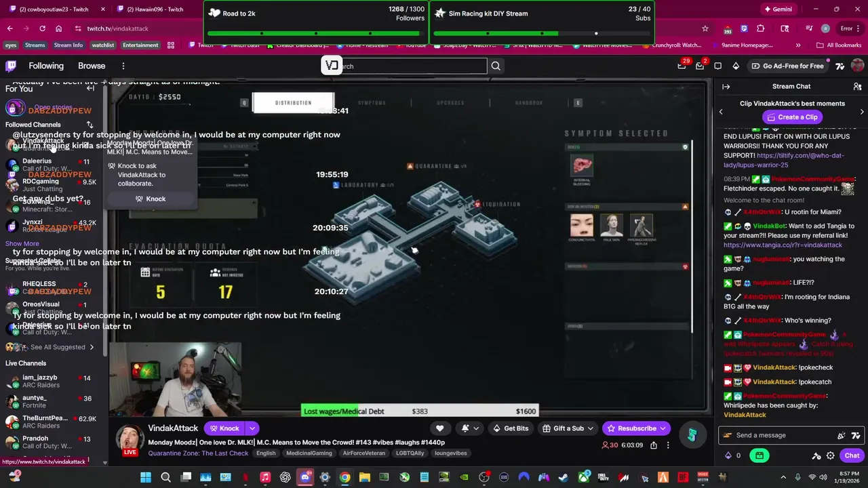The height and width of the screenshot is (488, 868).
Task: Open the Streams bookmarks folder
Action: click(35, 45)
